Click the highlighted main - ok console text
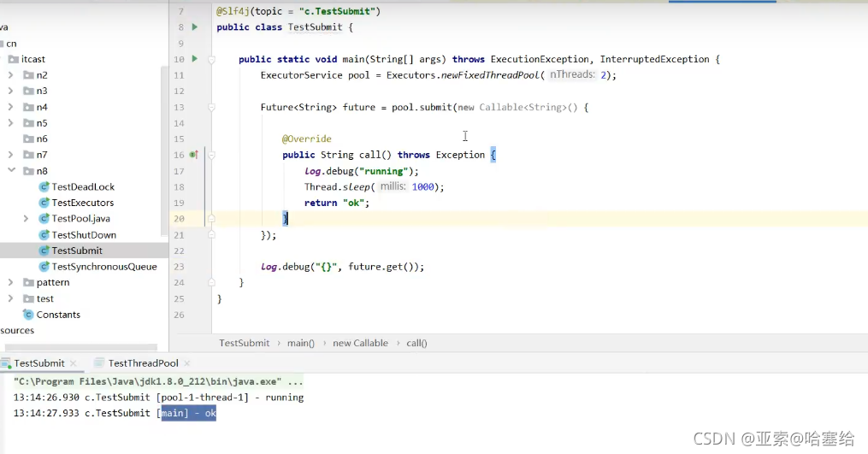This screenshot has width=868, height=454. [x=189, y=413]
